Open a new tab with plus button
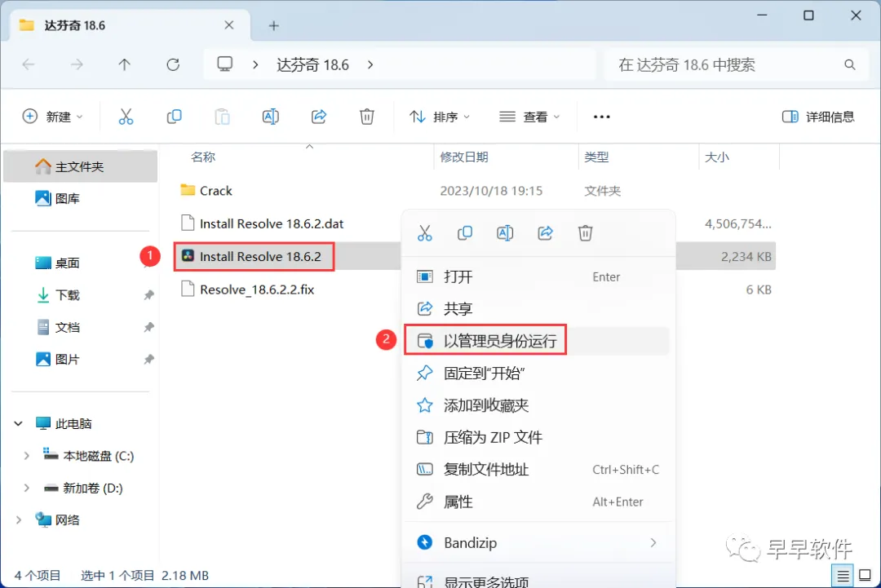Image resolution: width=881 pixels, height=588 pixels. tap(273, 26)
